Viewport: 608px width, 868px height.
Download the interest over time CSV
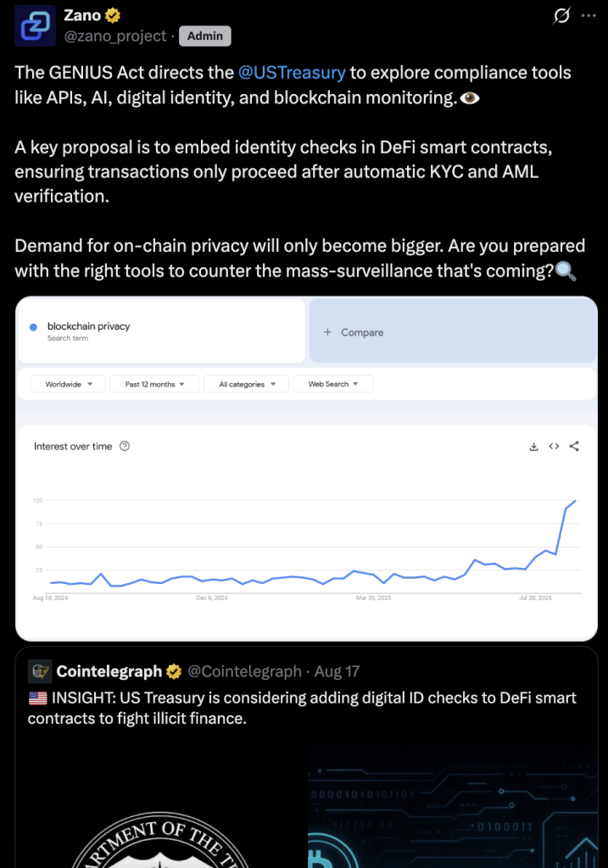point(533,447)
